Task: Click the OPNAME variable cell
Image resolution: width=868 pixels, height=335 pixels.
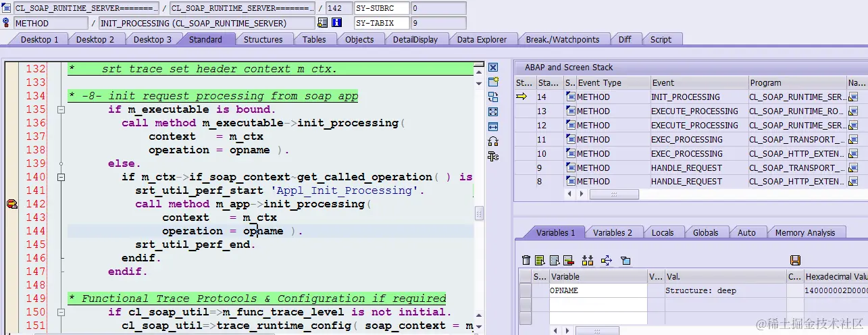Action: coord(598,290)
